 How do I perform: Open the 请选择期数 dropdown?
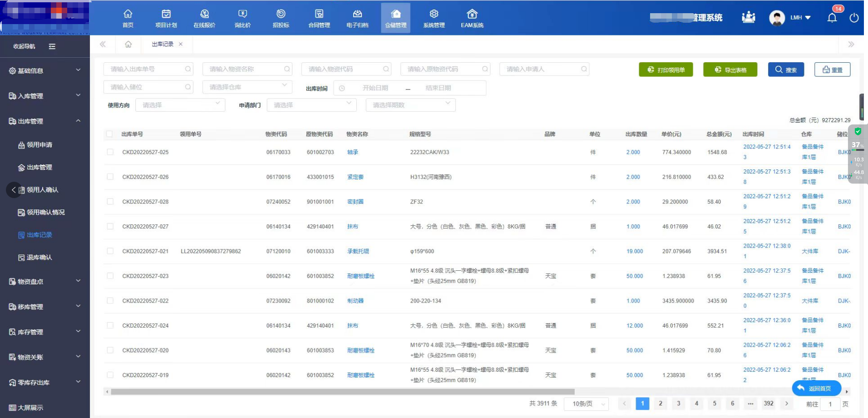click(x=411, y=105)
